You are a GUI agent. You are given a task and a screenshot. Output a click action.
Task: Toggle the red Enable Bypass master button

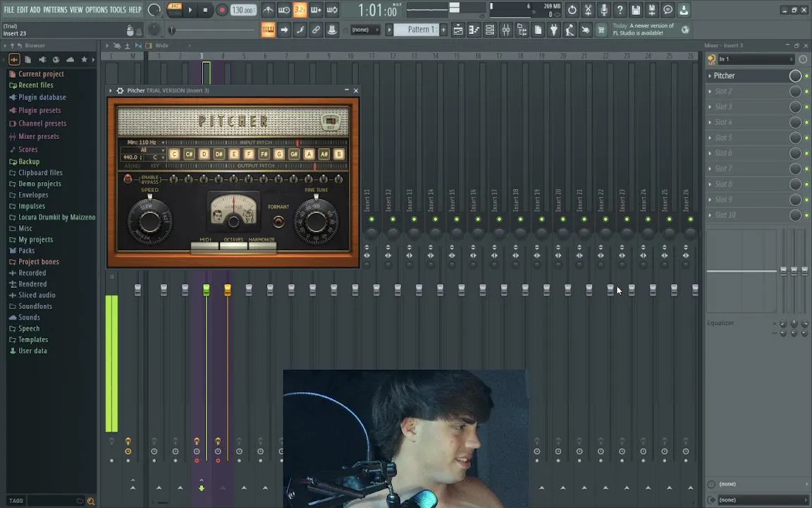[x=128, y=179]
